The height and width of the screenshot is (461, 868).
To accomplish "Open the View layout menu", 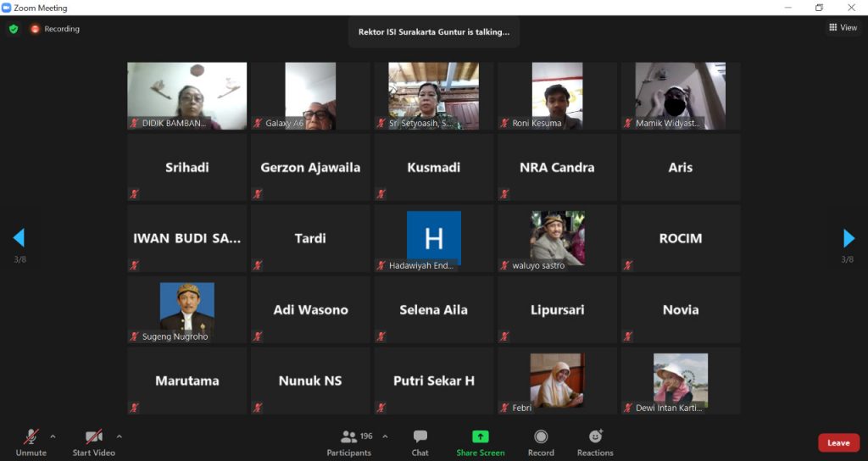I will click(x=843, y=28).
